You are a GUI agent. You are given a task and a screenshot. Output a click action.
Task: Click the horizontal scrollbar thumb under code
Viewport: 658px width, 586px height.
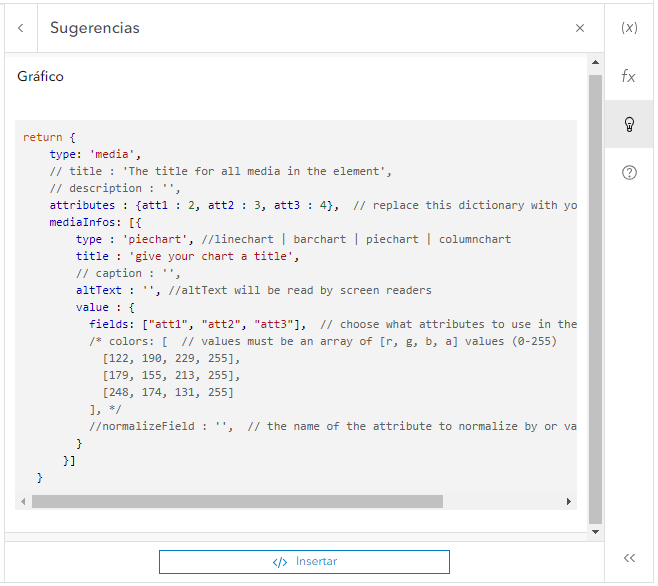[x=237, y=501]
